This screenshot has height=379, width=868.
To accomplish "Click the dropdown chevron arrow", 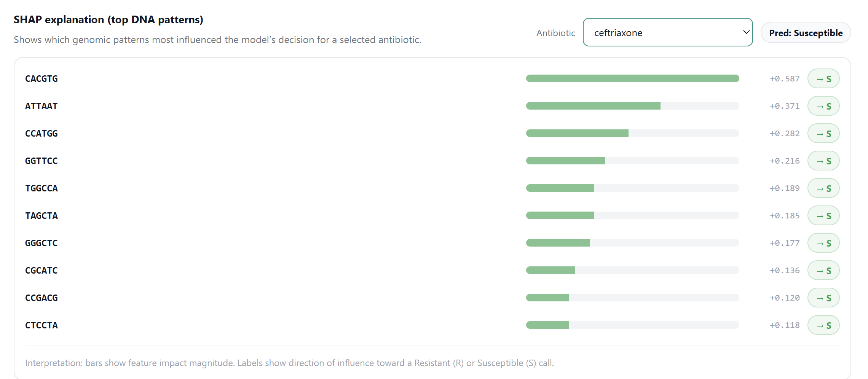I will [x=746, y=32].
